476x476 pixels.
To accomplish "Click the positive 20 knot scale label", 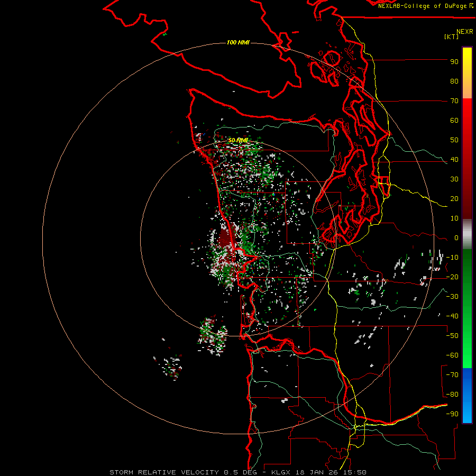I will 454,199.
